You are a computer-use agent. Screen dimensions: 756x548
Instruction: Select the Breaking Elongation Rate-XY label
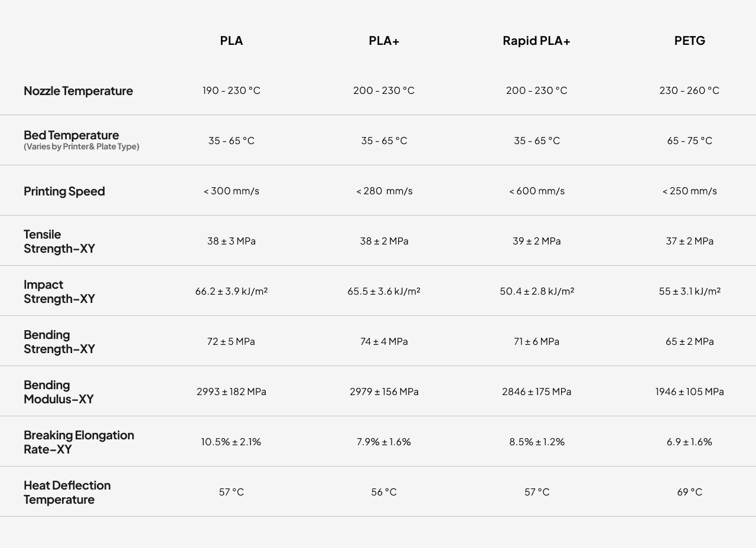[79, 442]
